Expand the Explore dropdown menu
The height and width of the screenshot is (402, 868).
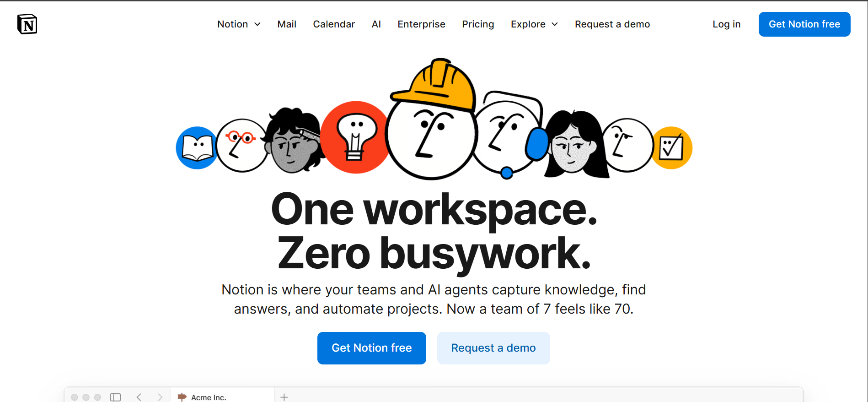click(534, 24)
